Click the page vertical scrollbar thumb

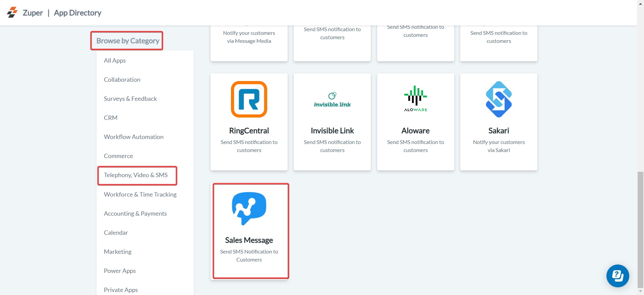pos(640,229)
